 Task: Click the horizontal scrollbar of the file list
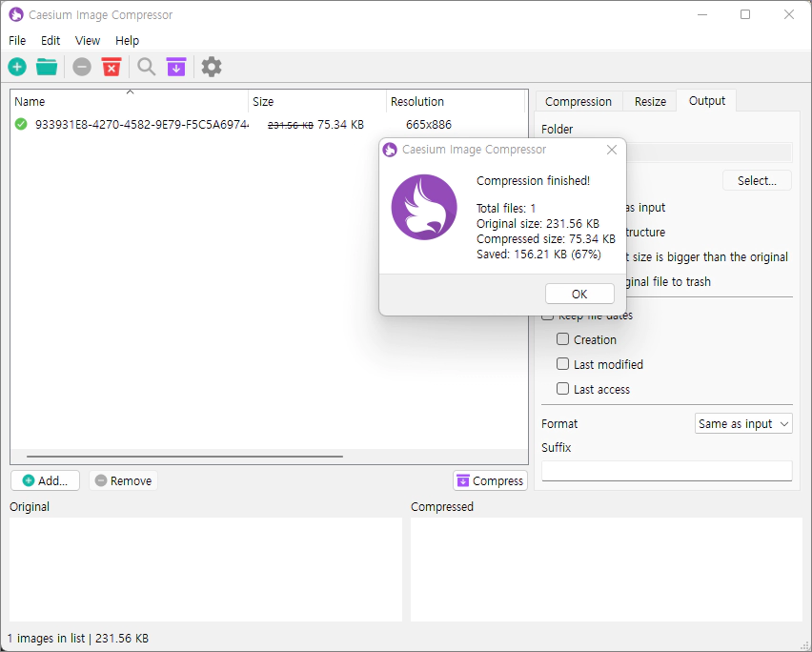(184, 457)
